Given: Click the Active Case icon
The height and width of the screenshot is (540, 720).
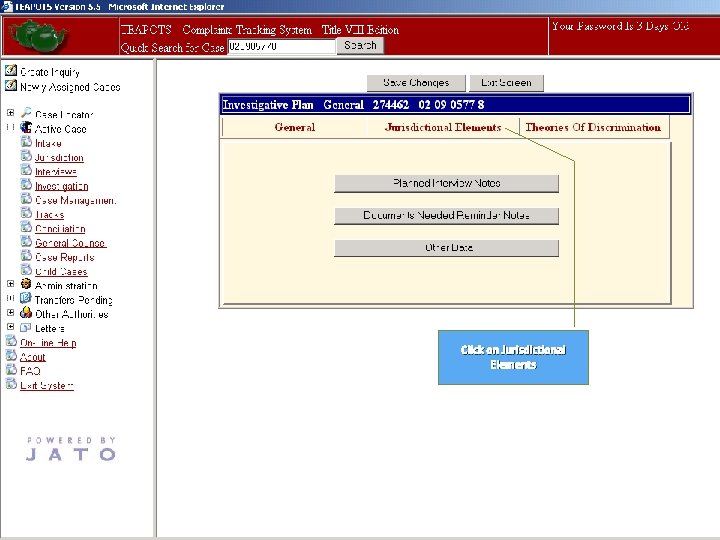Looking at the screenshot, I should [x=26, y=127].
